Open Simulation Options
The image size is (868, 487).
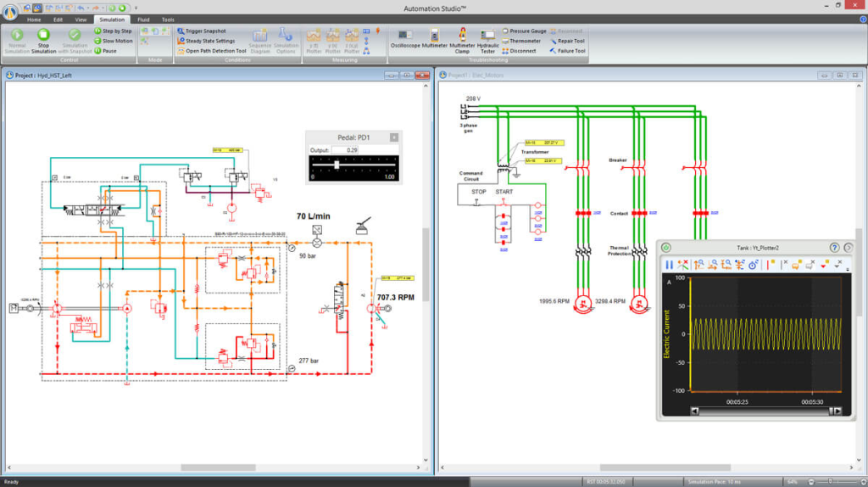[x=286, y=42]
